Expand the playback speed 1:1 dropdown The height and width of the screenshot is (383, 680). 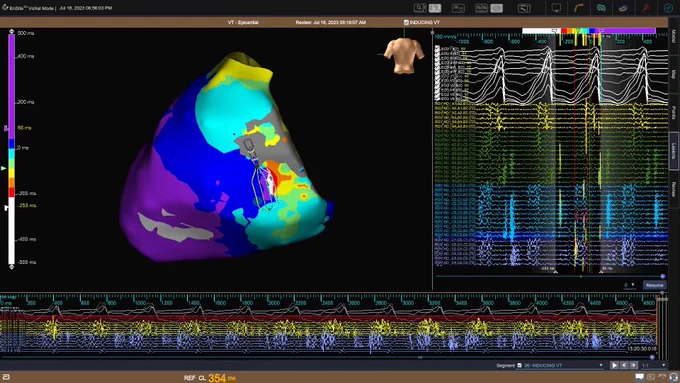pos(654,365)
